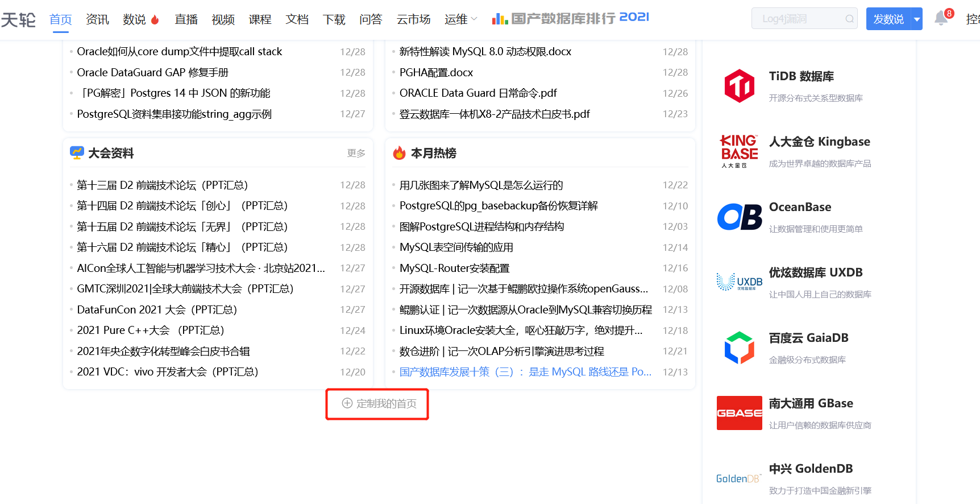Open the Baidu GaiaDB logo
The height and width of the screenshot is (504, 980).
739,348
